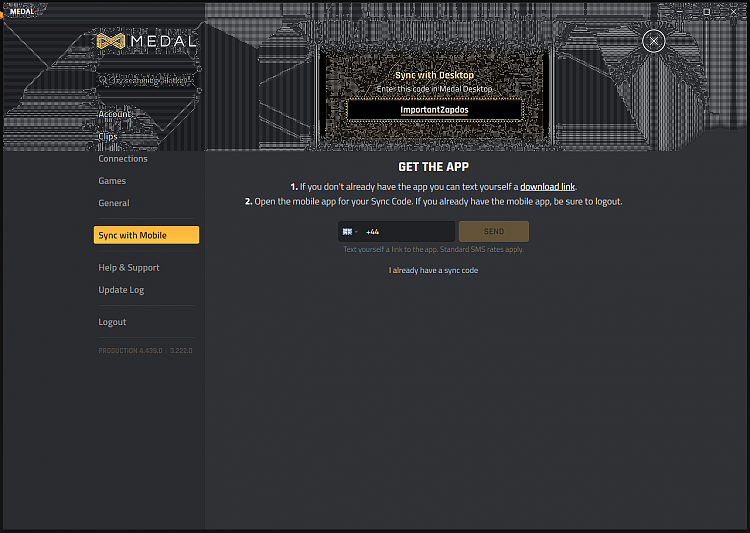Click Logout in the sidebar
The width and height of the screenshot is (750, 533).
point(112,322)
